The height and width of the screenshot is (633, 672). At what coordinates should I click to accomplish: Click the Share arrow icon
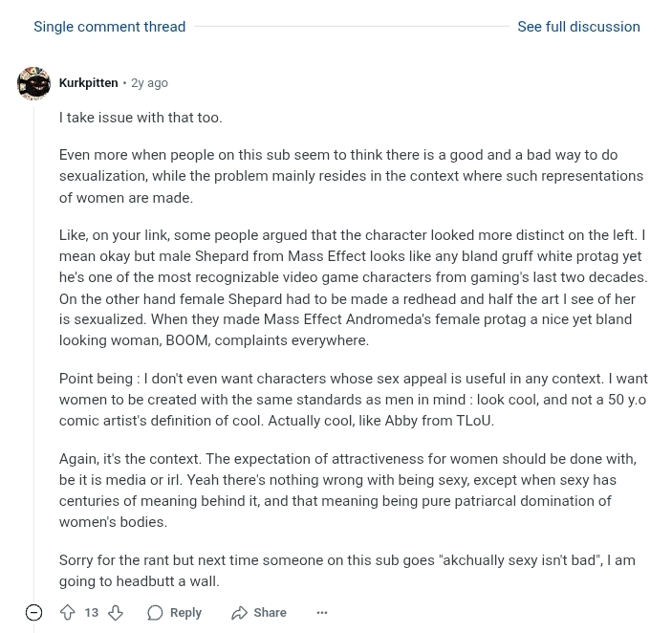pos(240,612)
